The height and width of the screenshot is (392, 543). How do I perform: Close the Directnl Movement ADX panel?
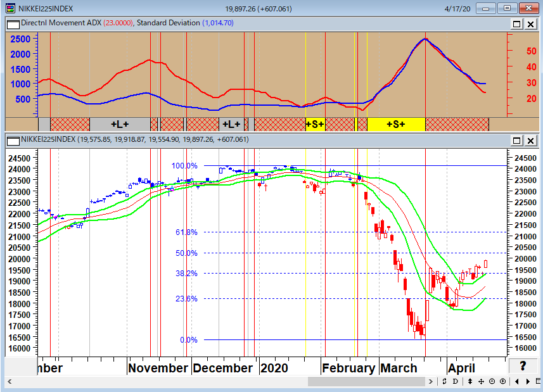pos(530,24)
